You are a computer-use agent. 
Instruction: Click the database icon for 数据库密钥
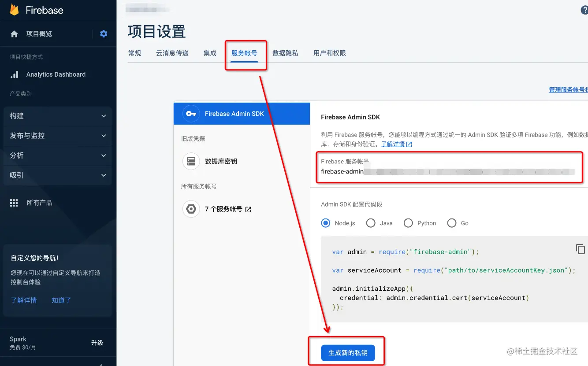coord(191,161)
